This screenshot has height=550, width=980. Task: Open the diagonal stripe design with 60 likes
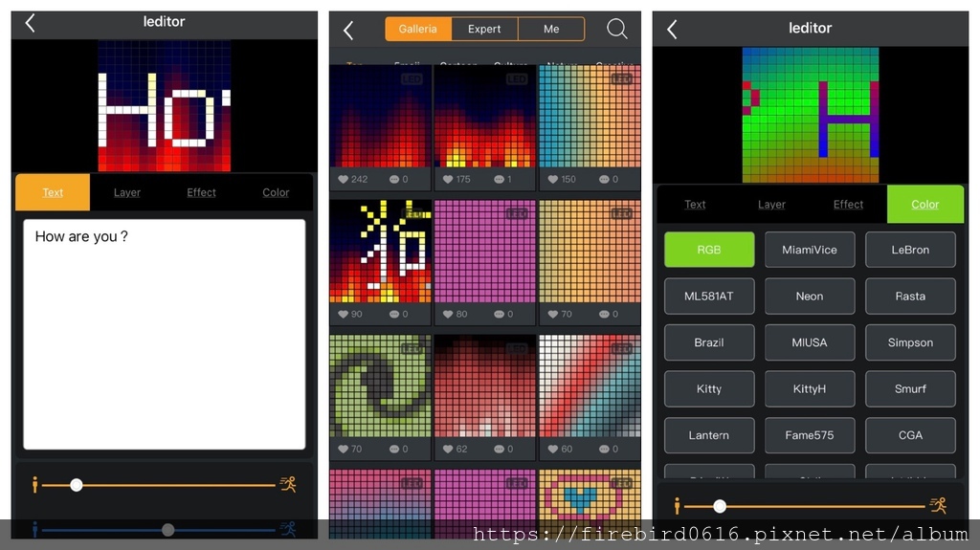[590, 385]
